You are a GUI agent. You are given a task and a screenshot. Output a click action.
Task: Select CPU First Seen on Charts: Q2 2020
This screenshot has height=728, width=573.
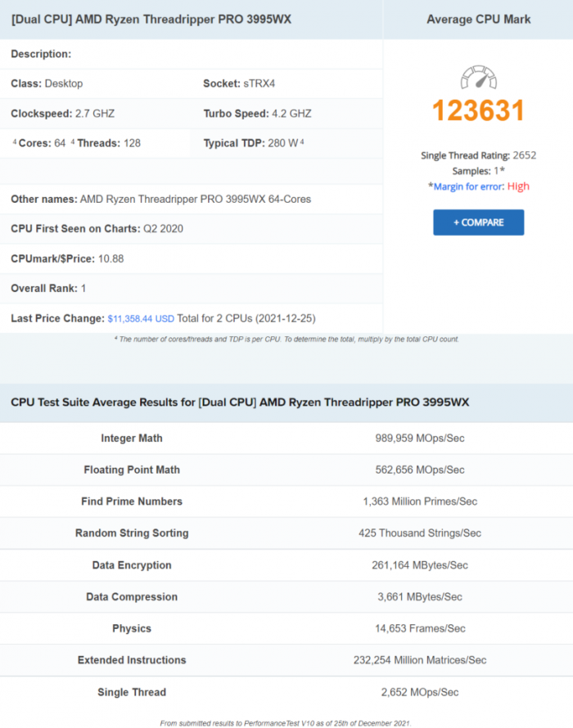[x=97, y=229]
